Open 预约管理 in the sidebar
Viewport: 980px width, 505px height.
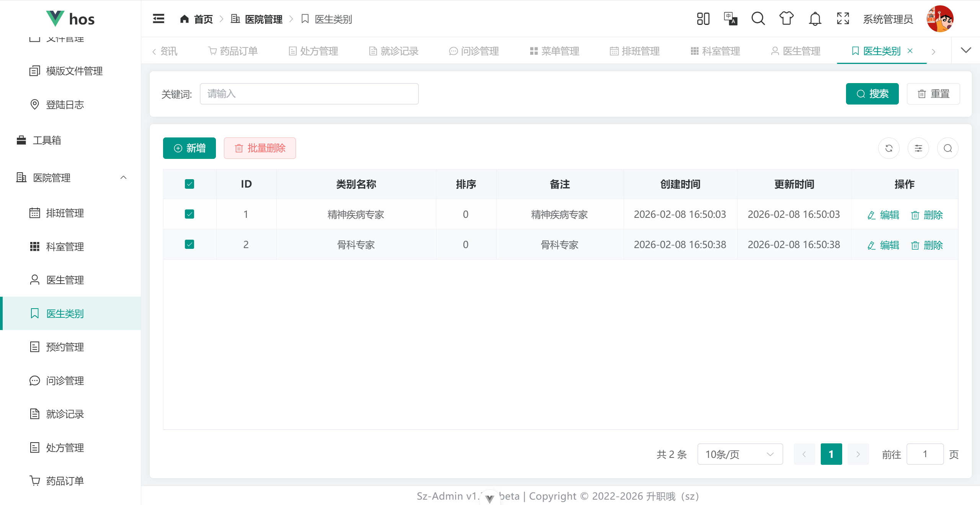pos(65,347)
